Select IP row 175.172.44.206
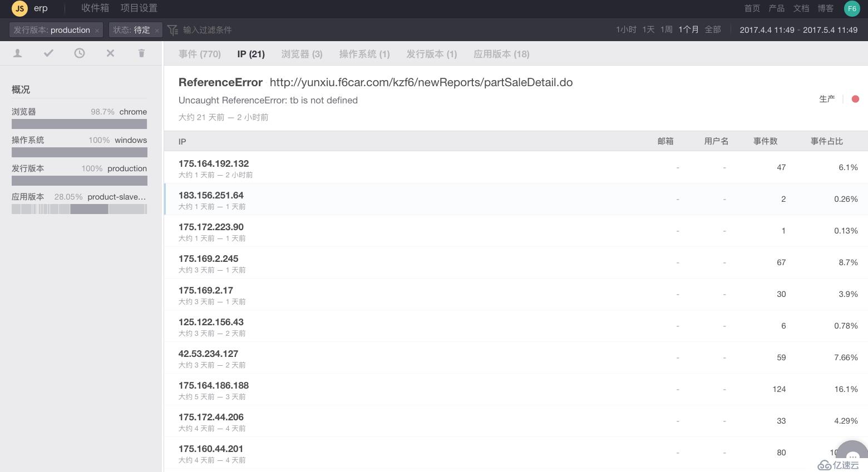Screen dimensions: 868x472 (516, 421)
